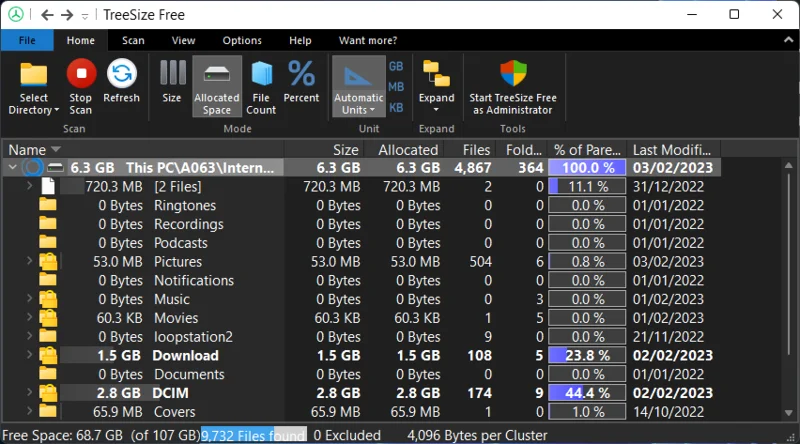
Task: Click the 44.4 % bar for DCIM
Action: click(x=587, y=393)
